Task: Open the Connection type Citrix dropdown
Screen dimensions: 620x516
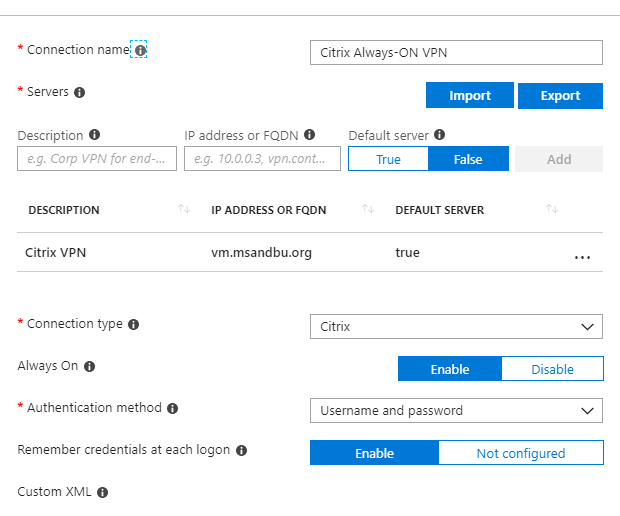Action: [456, 327]
